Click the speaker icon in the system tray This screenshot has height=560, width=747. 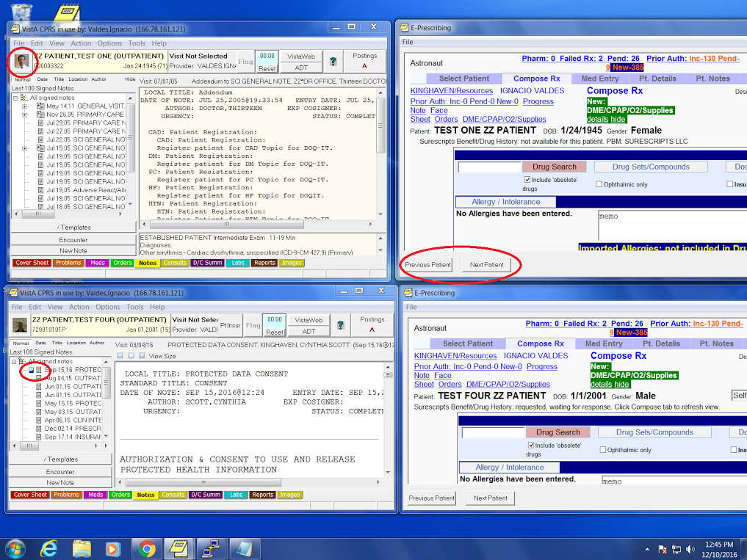tap(690, 548)
